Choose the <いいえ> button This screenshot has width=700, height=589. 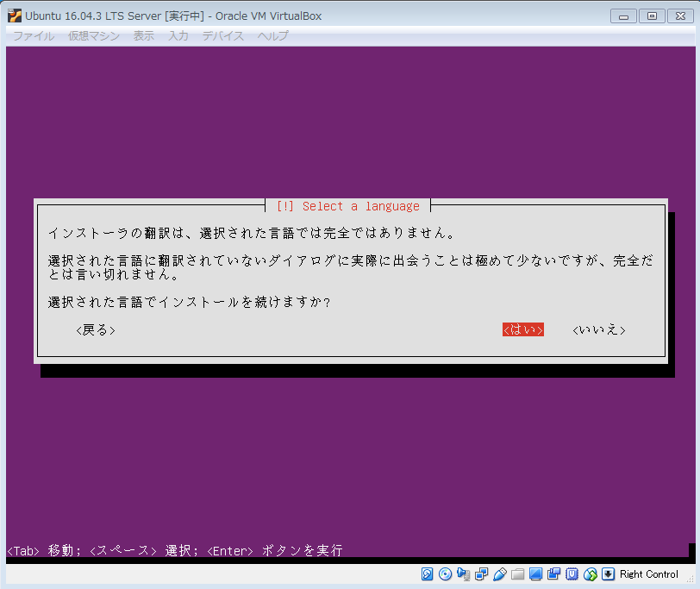598,330
